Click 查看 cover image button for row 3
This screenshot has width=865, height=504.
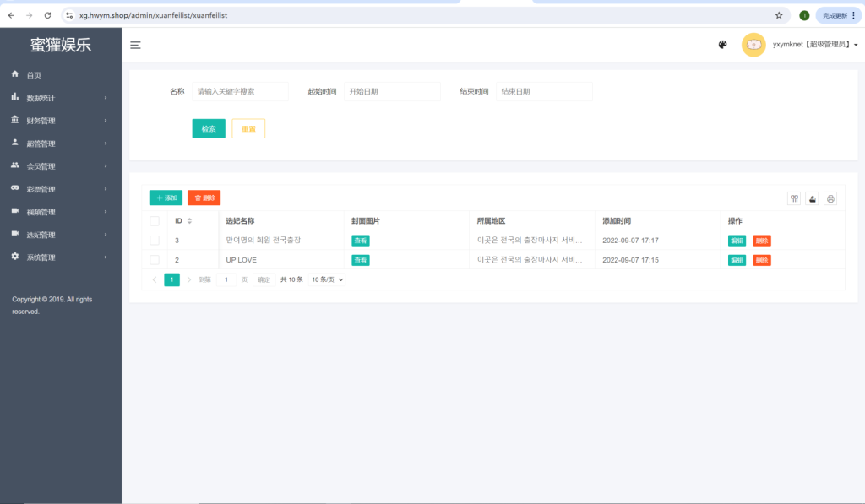[x=361, y=241]
